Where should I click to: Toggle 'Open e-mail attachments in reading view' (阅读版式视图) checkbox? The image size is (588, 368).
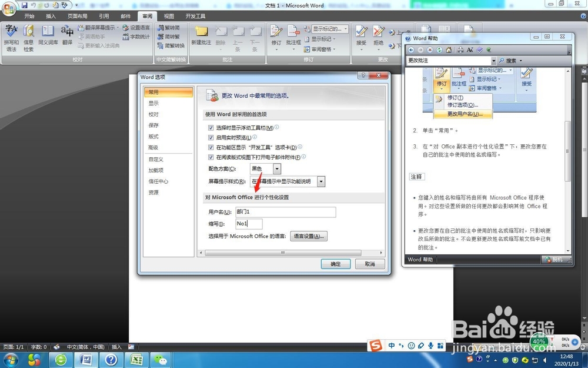click(211, 157)
